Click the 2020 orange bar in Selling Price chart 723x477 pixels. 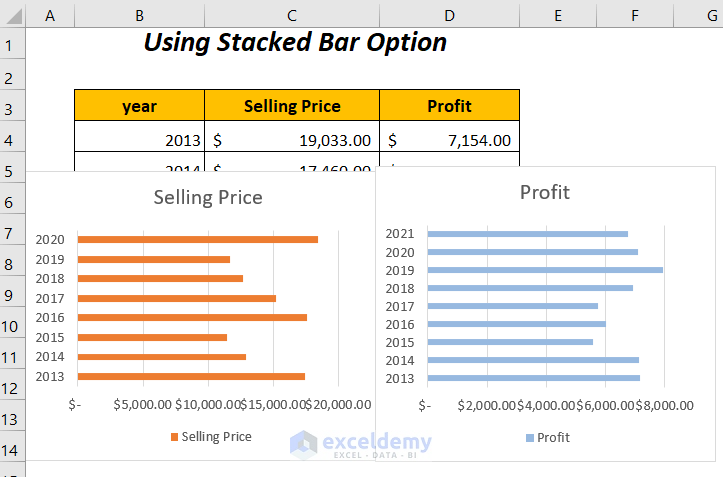pyautogui.click(x=198, y=240)
